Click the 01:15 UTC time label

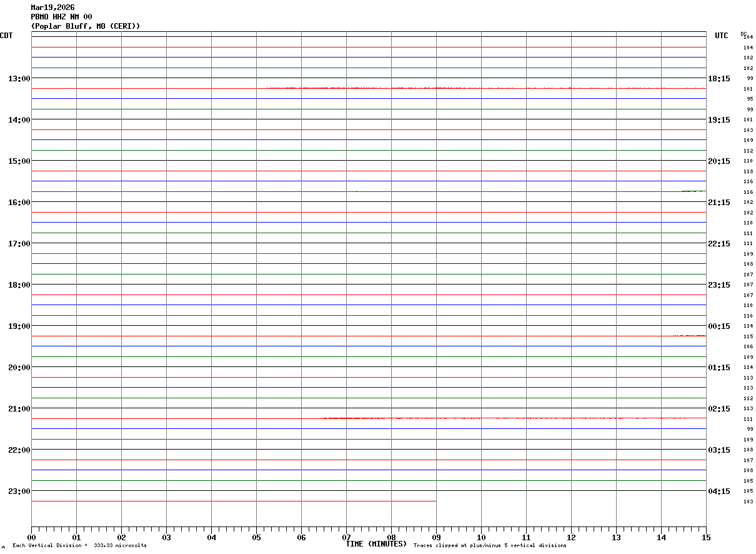(719, 368)
